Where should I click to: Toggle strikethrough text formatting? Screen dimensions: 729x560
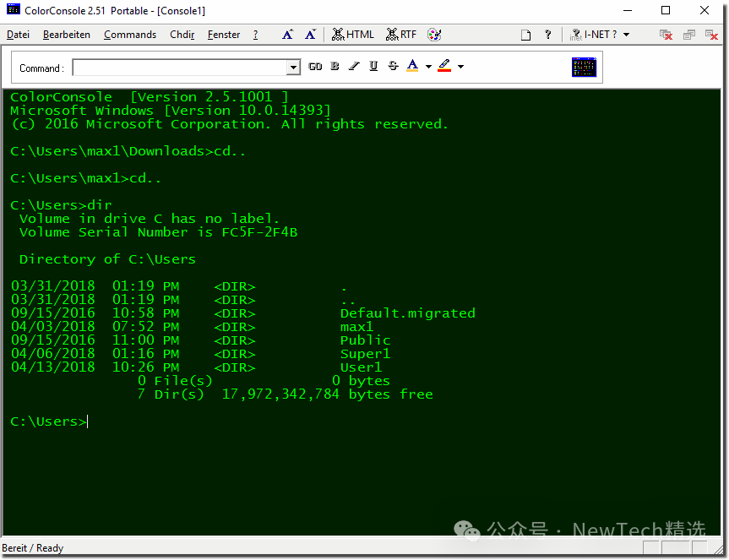pyautogui.click(x=393, y=66)
